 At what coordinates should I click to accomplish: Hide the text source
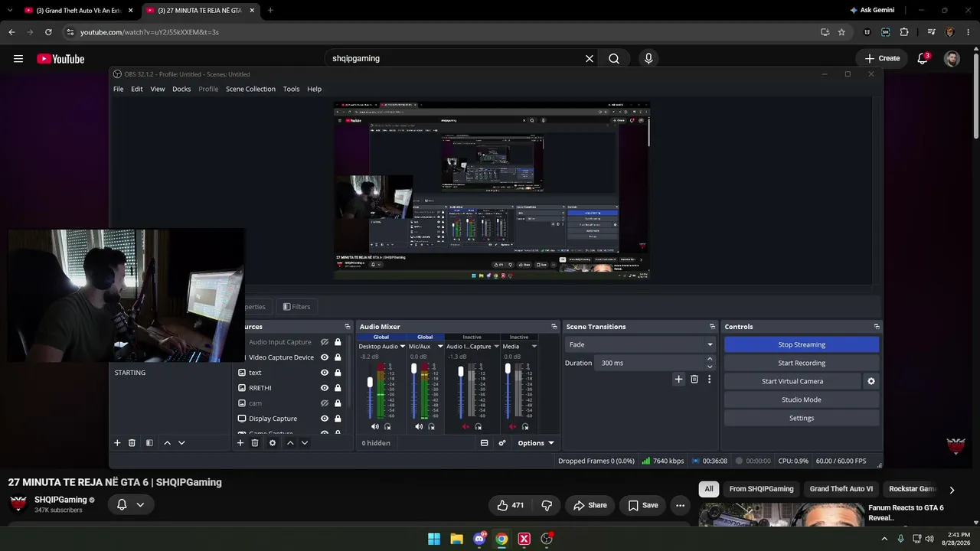click(325, 373)
